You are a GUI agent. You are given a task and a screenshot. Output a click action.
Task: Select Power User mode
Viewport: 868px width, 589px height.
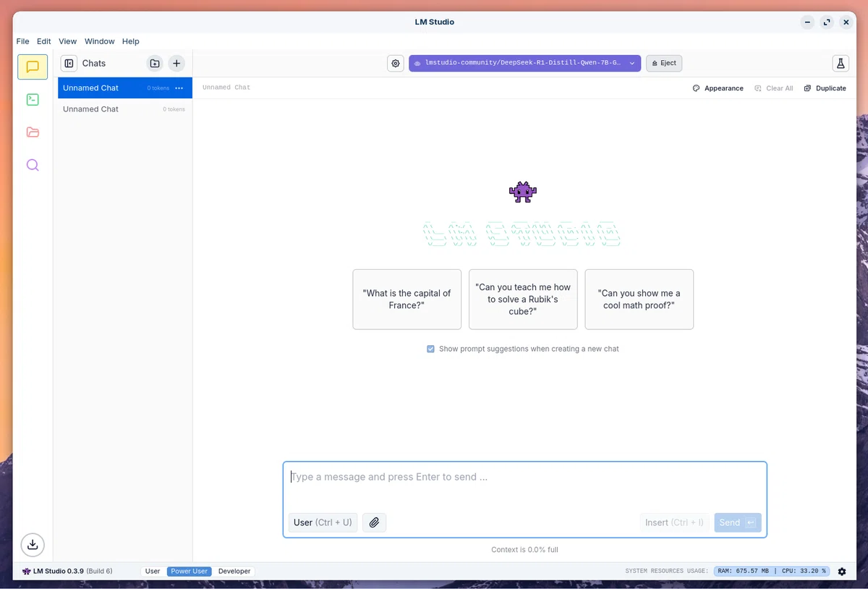click(x=189, y=572)
